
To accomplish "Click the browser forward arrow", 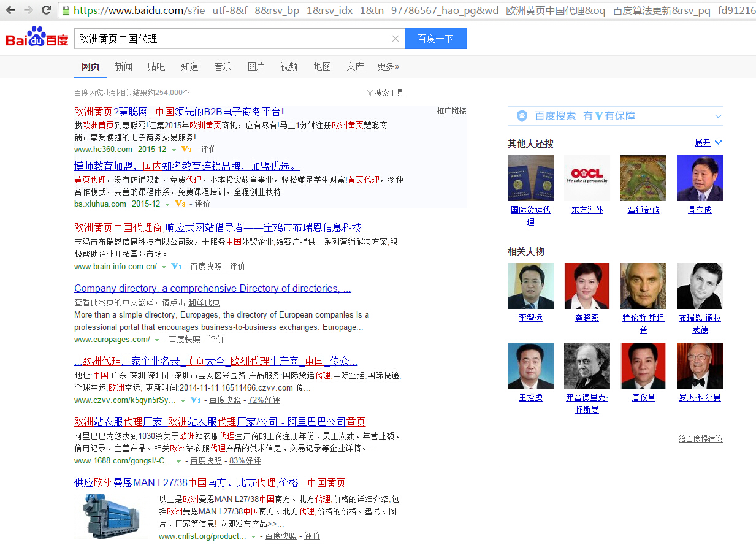I will 28,10.
